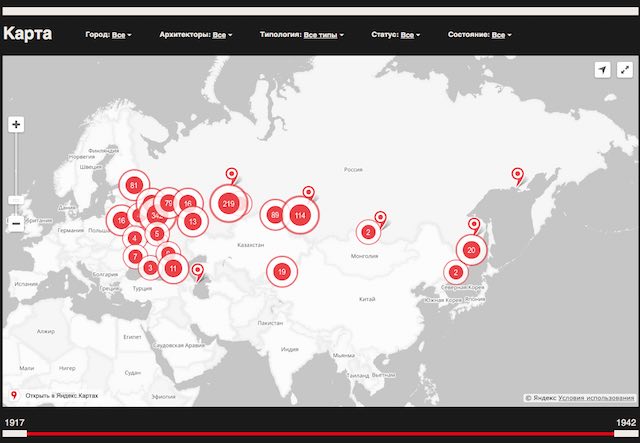Open the cluster marker 89
The width and height of the screenshot is (640, 443).
(275, 215)
